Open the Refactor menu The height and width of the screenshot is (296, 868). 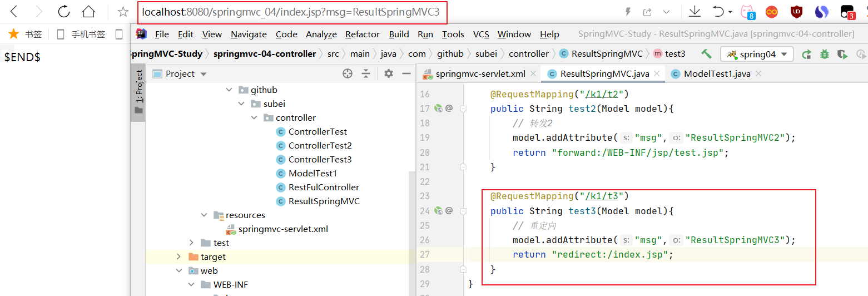(362, 34)
